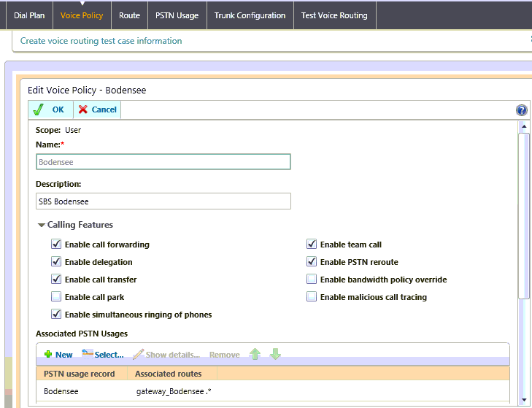Click OK button text to save policy

58,109
